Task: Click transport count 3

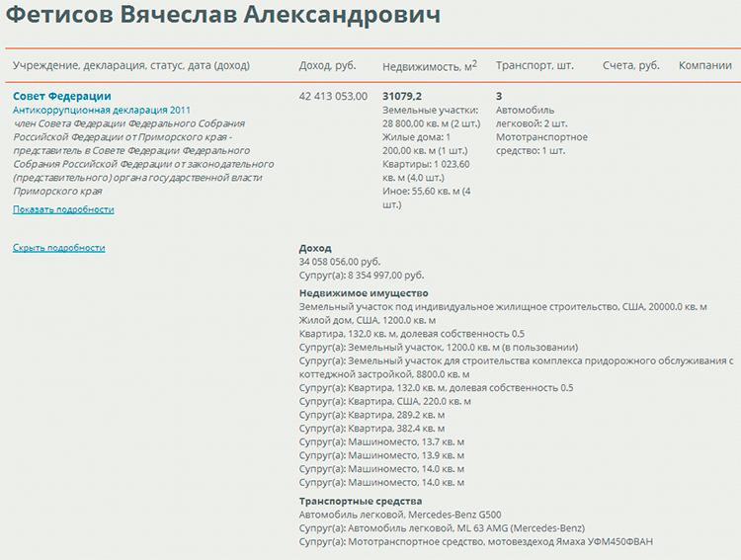Action: [x=499, y=97]
